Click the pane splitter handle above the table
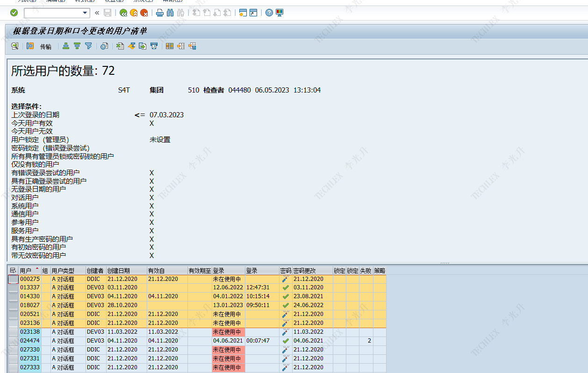 click(445, 263)
